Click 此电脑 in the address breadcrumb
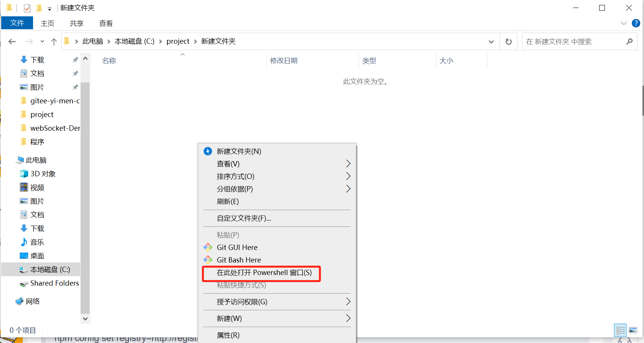This screenshot has height=343, width=644. pyautogui.click(x=93, y=41)
